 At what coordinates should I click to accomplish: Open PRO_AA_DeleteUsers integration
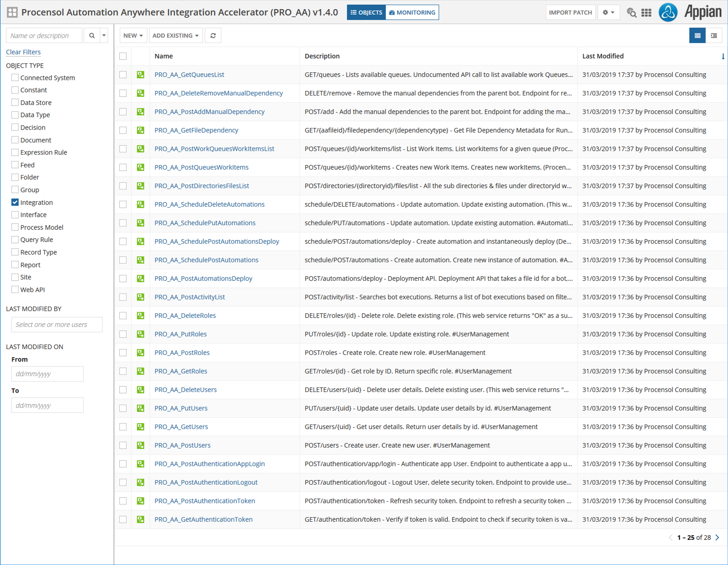[185, 390]
